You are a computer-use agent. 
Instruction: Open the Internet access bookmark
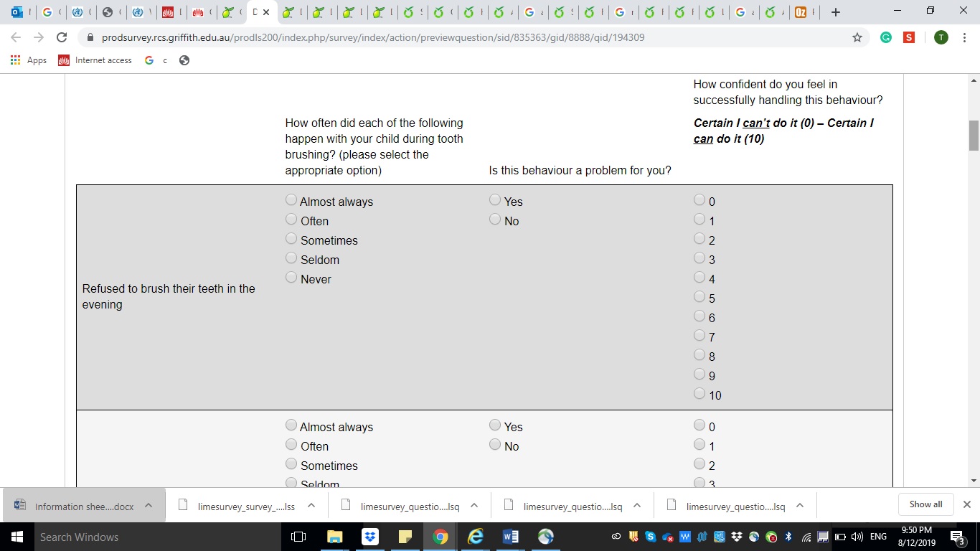click(x=95, y=60)
